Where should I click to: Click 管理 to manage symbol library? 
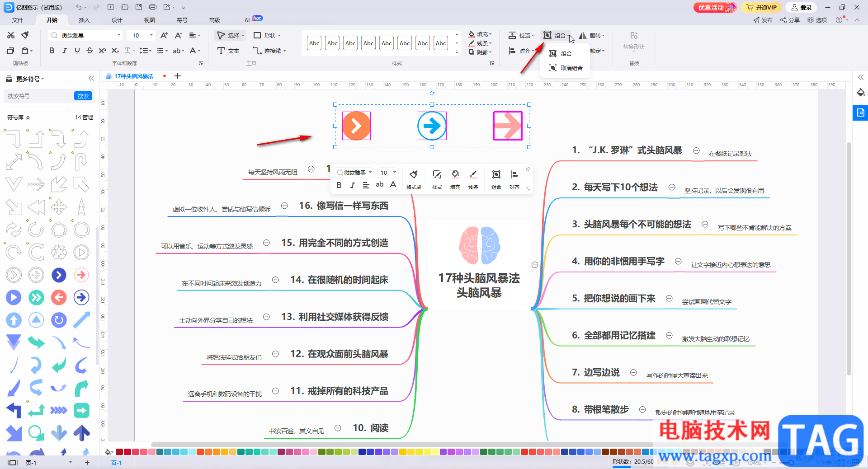coord(85,117)
